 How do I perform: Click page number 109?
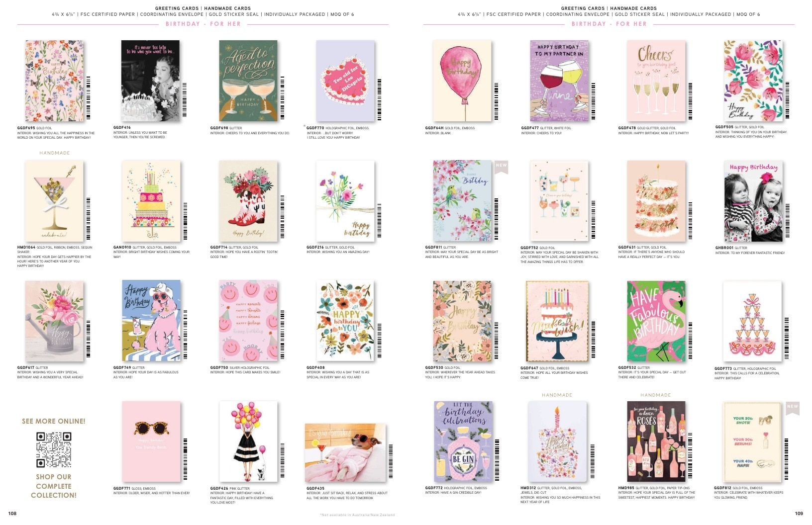(799, 514)
